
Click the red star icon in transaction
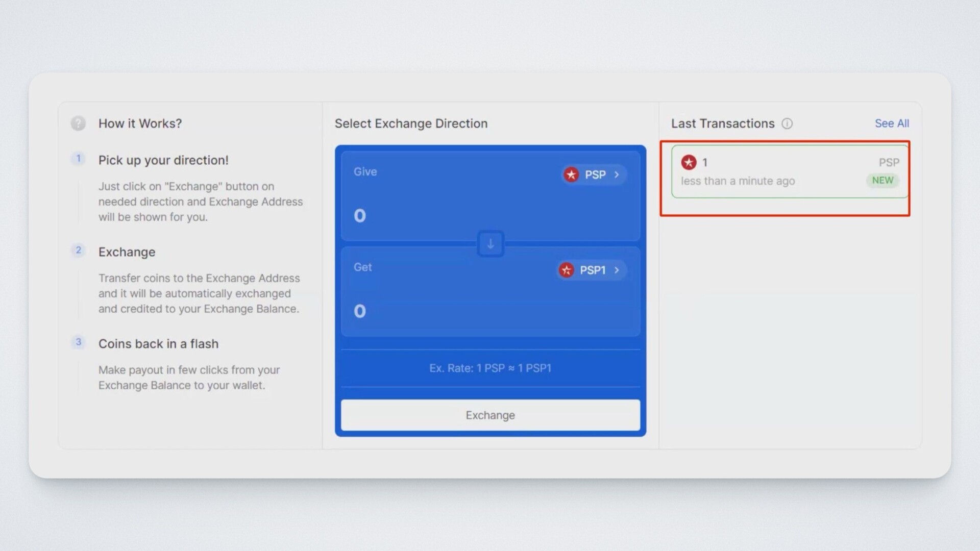689,162
